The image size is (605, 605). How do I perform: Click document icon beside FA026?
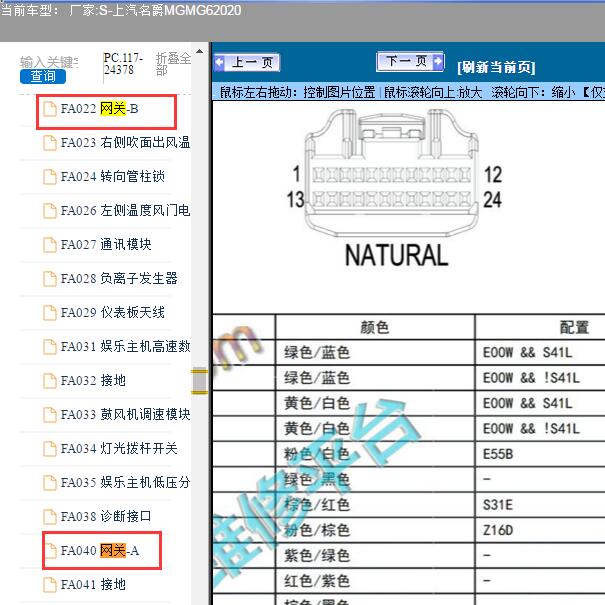point(49,211)
